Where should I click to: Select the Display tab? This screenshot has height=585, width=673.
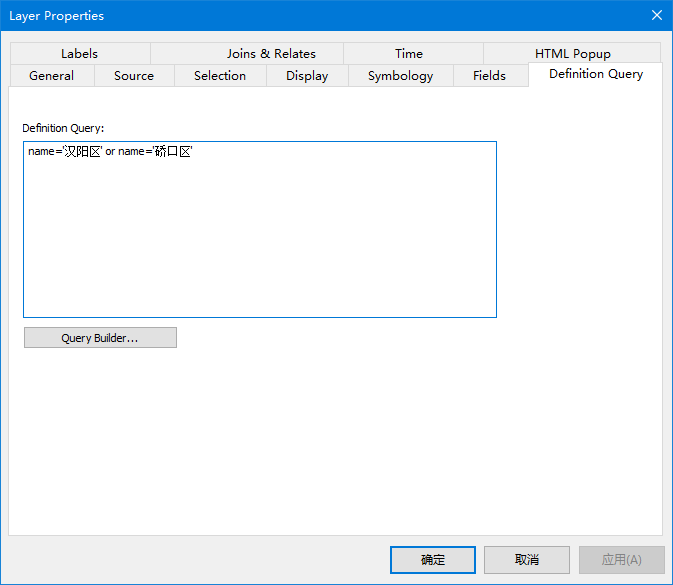307,76
